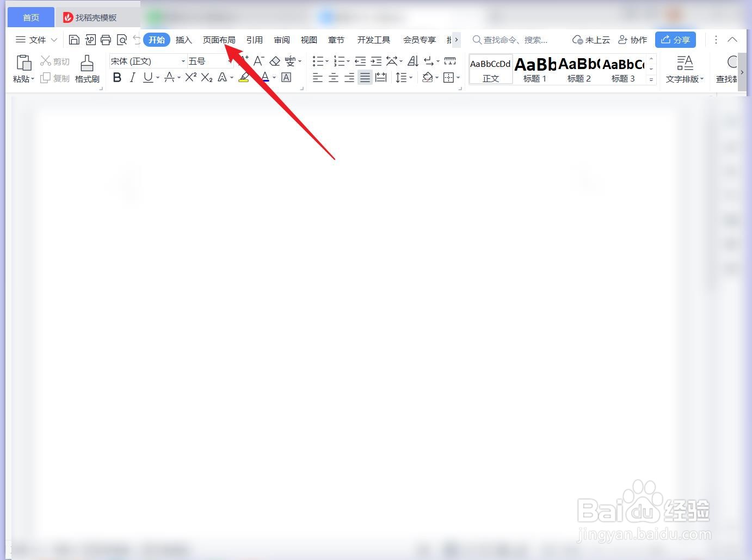
Task: Apply the 正文 style
Action: pyautogui.click(x=491, y=70)
